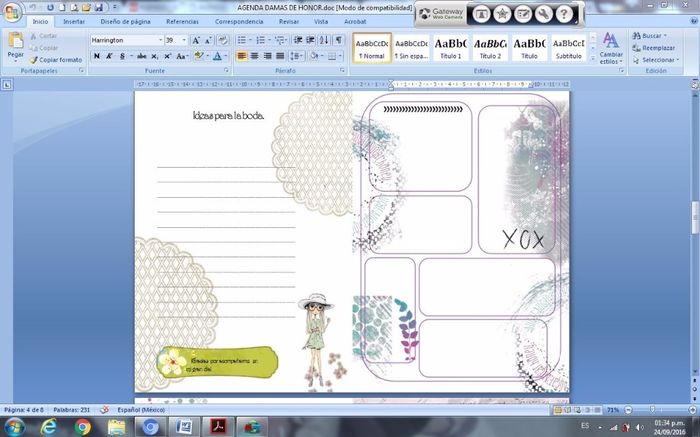This screenshot has height=437, width=700.
Task: Click the Bold (N) formatting icon
Action: tap(97, 56)
